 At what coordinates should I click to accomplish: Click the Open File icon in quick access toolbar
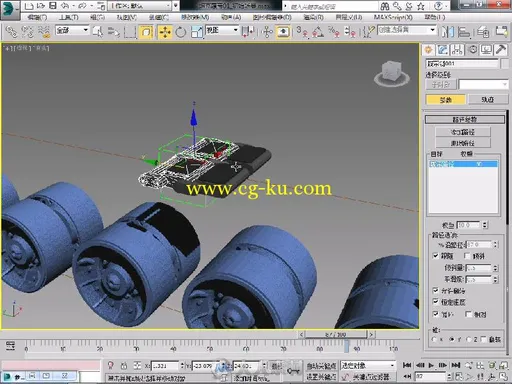tap(41, 6)
